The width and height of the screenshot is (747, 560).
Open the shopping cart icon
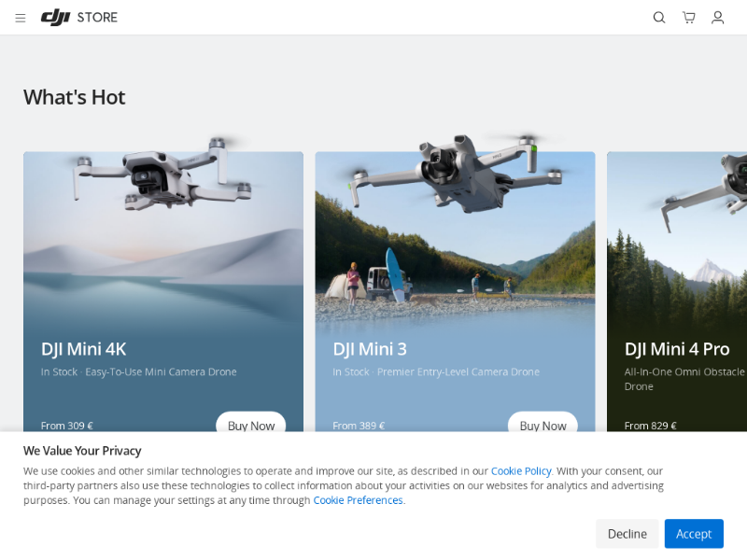688,18
